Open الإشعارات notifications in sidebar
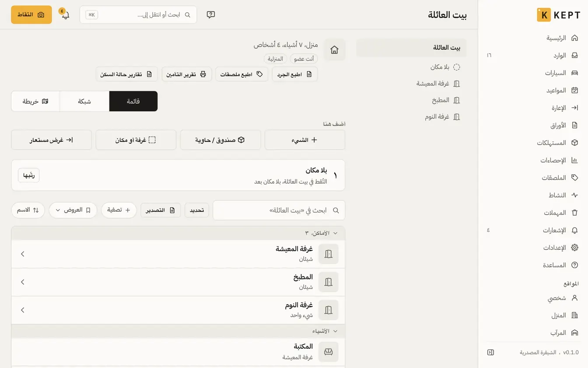588x368 pixels. tap(532, 230)
